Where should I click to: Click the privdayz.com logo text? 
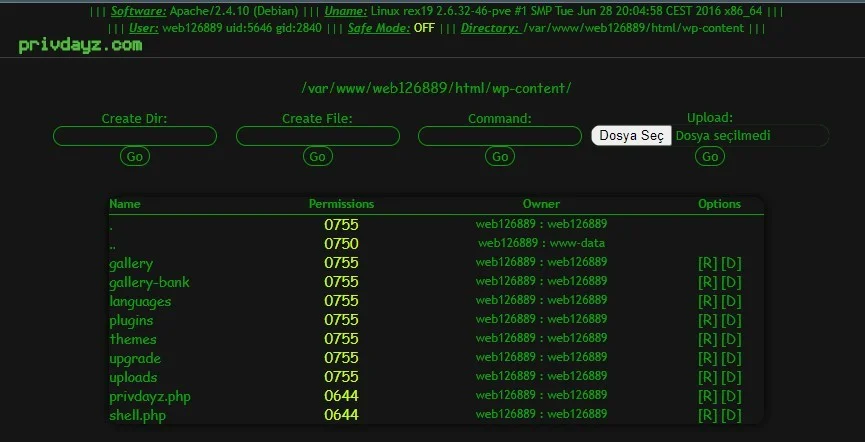point(80,45)
